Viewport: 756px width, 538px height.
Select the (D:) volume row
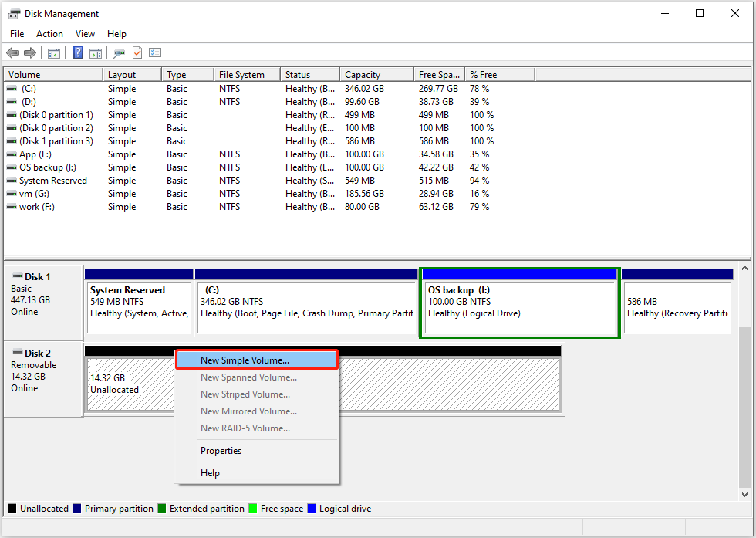coord(46,101)
